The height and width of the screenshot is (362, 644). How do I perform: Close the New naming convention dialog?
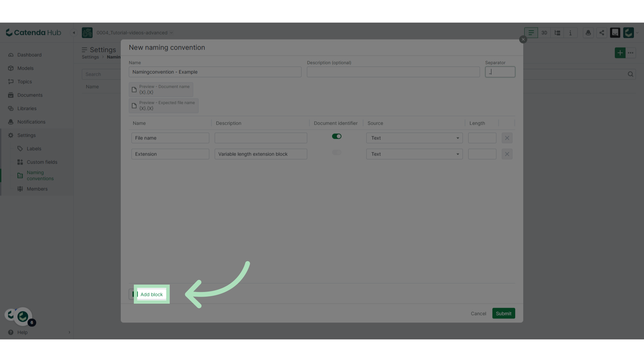click(523, 40)
